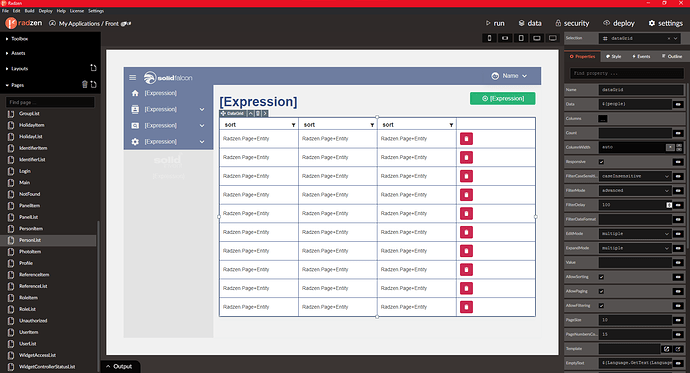This screenshot has height=373, width=690.
Task: Open the File menu
Action: coord(5,11)
